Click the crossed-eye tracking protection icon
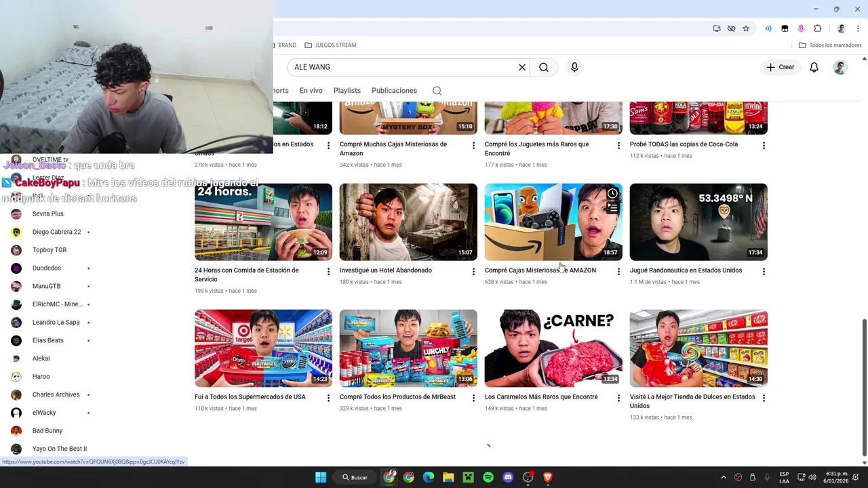Viewport: 868px width, 488px height. click(x=731, y=28)
